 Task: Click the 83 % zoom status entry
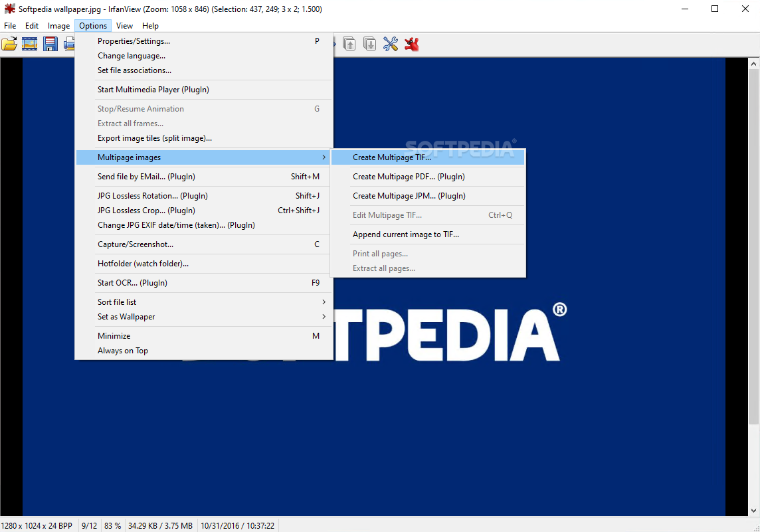(x=113, y=526)
